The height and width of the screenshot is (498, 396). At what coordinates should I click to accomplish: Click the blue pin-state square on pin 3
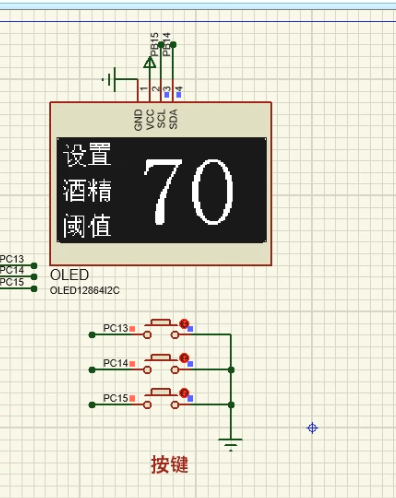coord(167,95)
